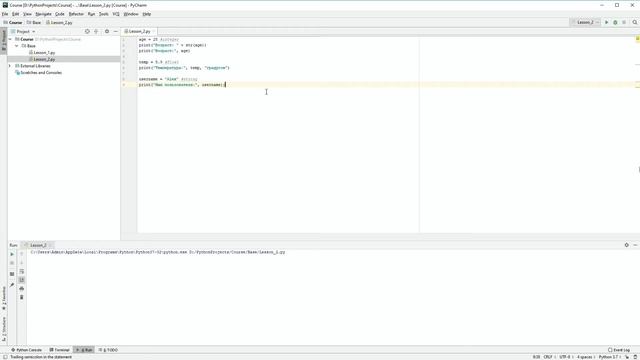Viewport: 640px width, 360px height.
Task: Open the Navigate menu
Action: point(43,14)
